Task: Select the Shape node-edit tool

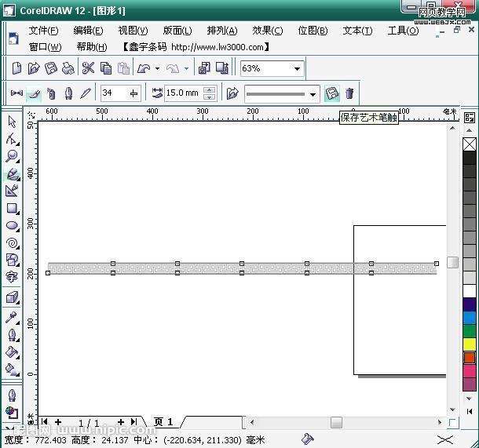Action: [x=12, y=139]
